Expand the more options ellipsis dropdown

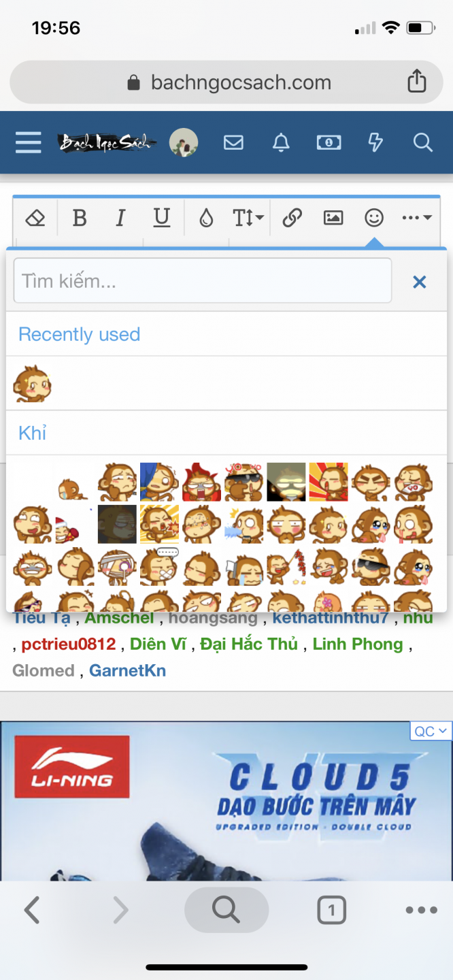click(x=416, y=218)
